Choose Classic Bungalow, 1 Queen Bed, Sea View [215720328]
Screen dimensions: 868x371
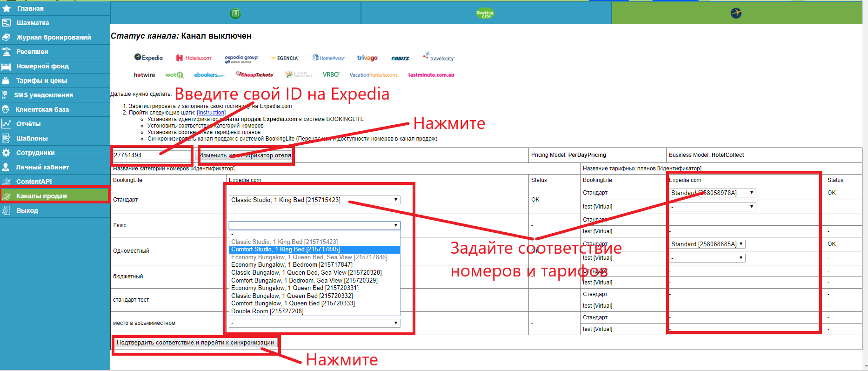[x=314, y=273]
